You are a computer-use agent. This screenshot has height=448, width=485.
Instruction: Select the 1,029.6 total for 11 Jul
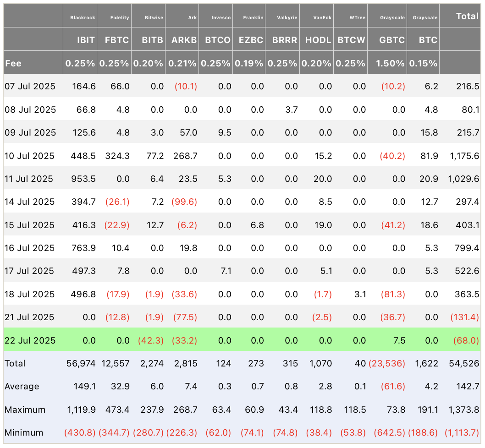[463, 179]
